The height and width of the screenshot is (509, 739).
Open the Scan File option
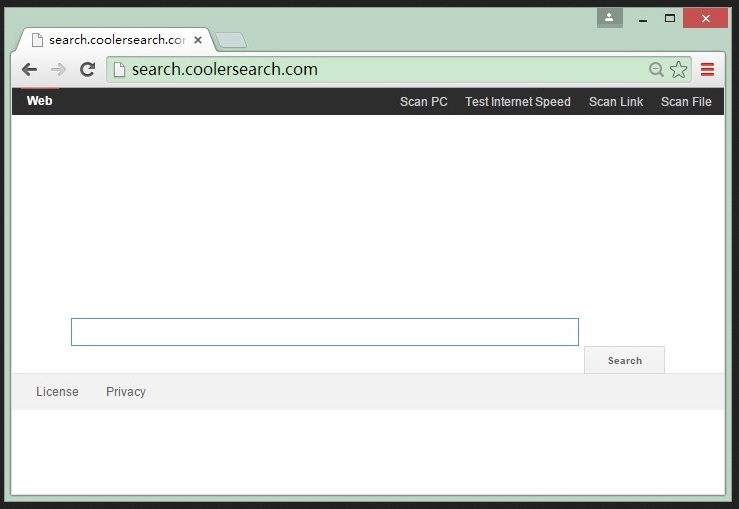point(686,102)
